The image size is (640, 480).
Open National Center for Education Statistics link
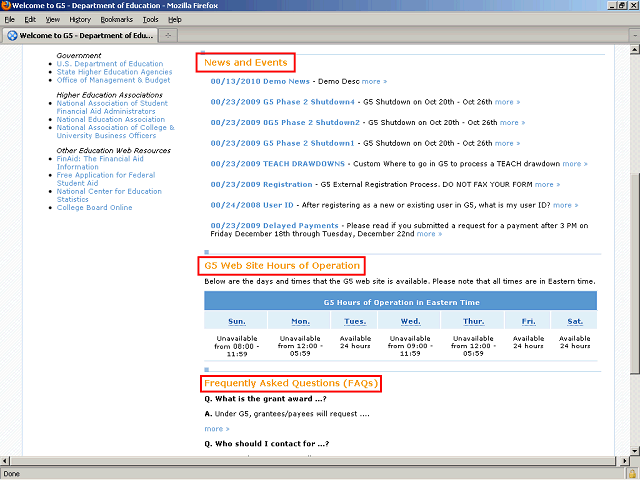pos(109,196)
